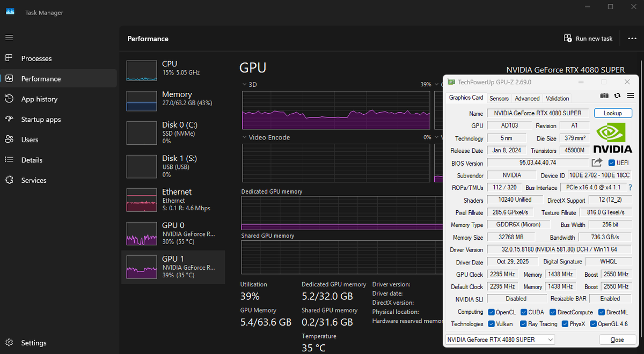Switch to Validation tab in GPU-Z
Viewport: 644px width, 354px height.
click(x=557, y=98)
